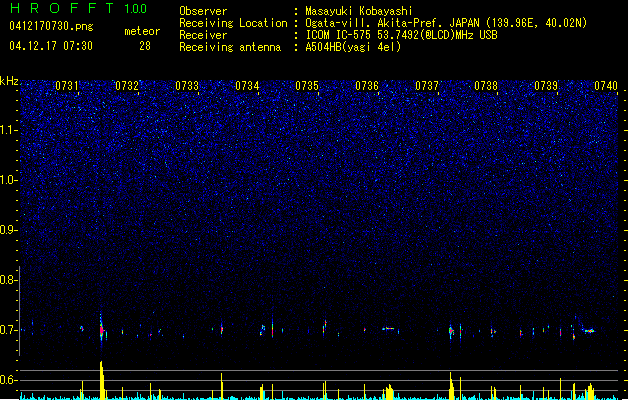Click the 'Receiver' field label
This screenshot has width=629, height=400.
coord(203,35)
